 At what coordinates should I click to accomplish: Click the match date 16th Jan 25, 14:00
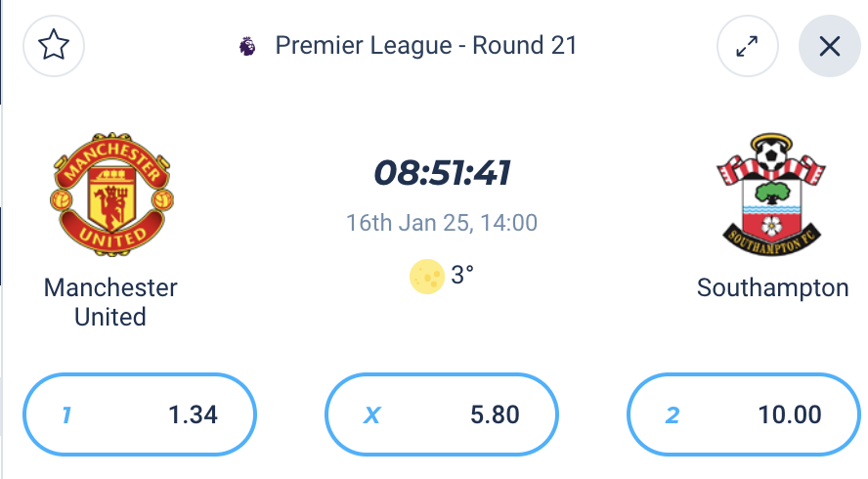(442, 223)
